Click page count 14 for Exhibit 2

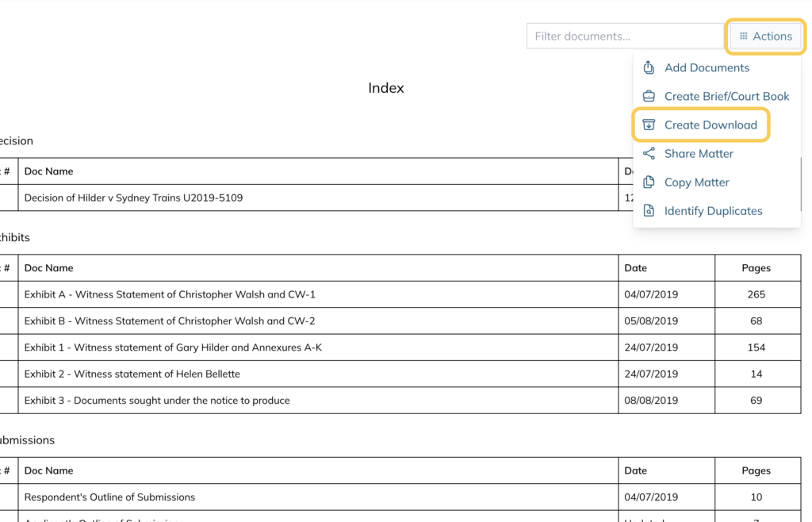click(x=756, y=374)
